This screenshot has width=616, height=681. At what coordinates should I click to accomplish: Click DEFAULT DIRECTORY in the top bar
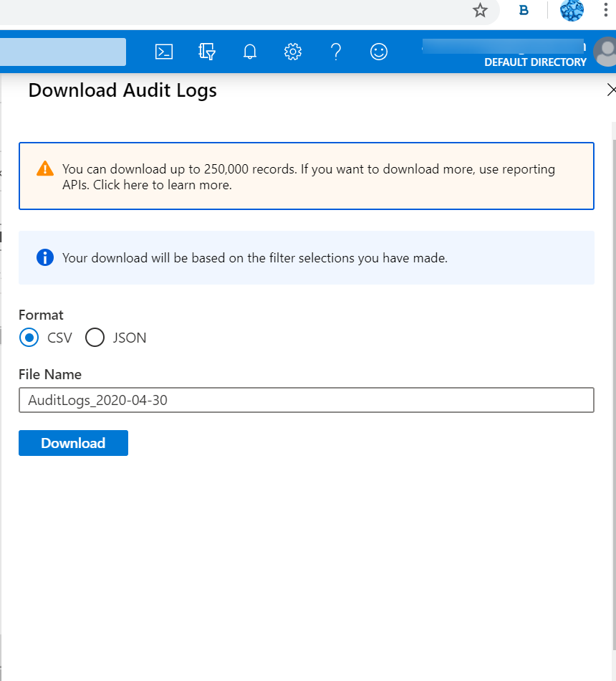[x=534, y=62]
